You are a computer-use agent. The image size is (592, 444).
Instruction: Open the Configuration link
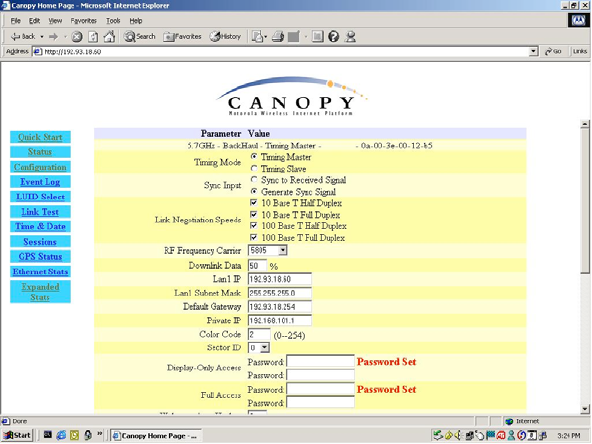[40, 167]
